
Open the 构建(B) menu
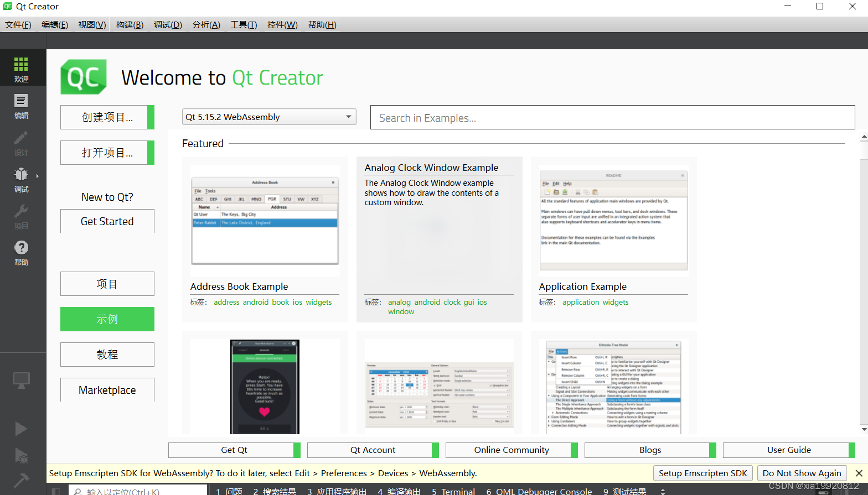pos(130,24)
